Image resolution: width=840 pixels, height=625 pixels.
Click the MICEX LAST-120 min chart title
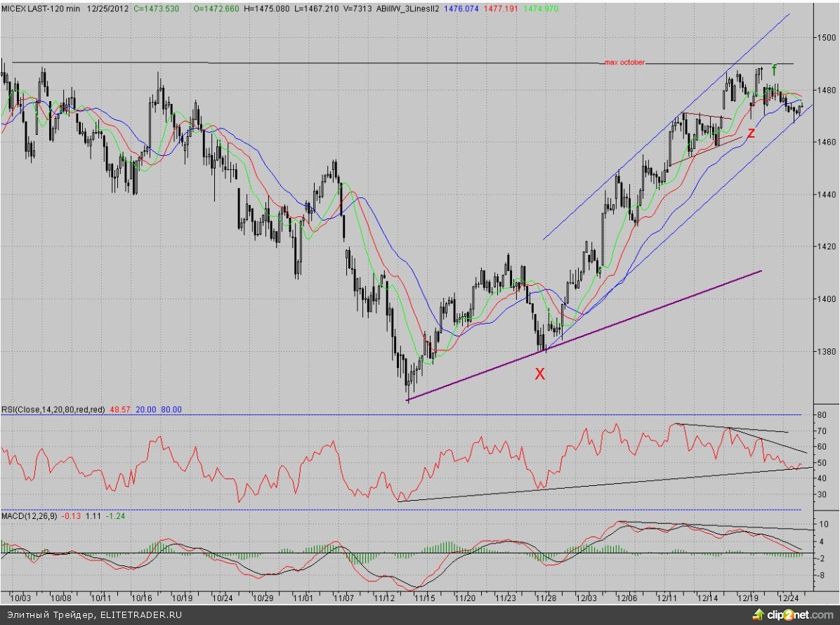pos(41,7)
